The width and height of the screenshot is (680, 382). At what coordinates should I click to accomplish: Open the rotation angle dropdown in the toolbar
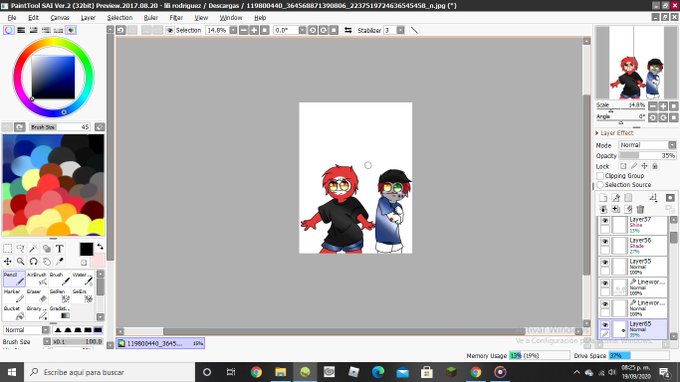pos(302,30)
